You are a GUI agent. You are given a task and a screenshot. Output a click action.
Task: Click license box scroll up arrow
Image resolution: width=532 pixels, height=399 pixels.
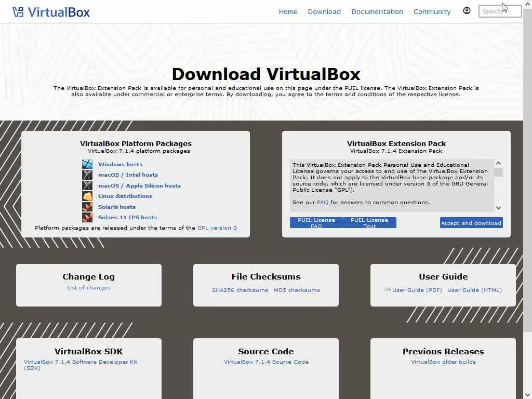click(498, 163)
